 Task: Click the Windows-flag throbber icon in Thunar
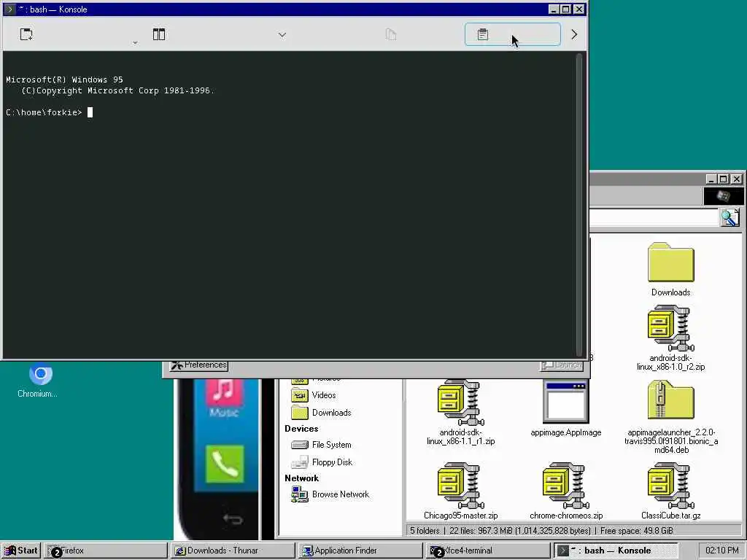723,196
